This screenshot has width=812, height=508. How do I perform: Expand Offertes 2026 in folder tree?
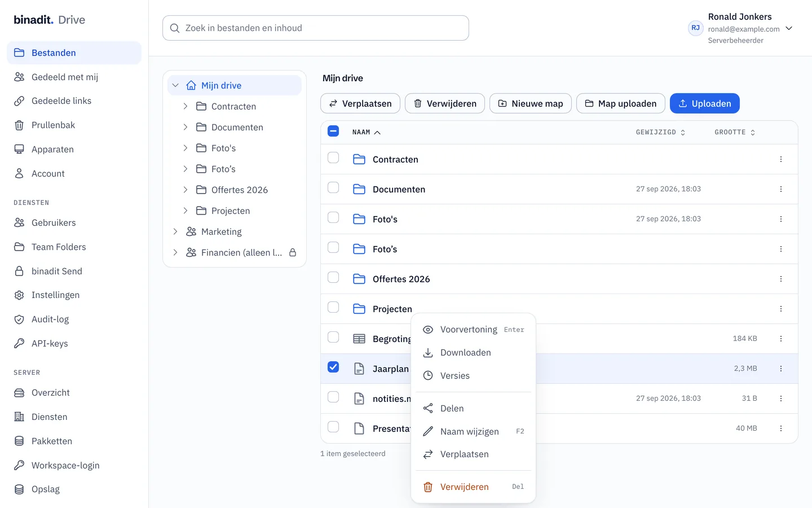[x=186, y=190]
